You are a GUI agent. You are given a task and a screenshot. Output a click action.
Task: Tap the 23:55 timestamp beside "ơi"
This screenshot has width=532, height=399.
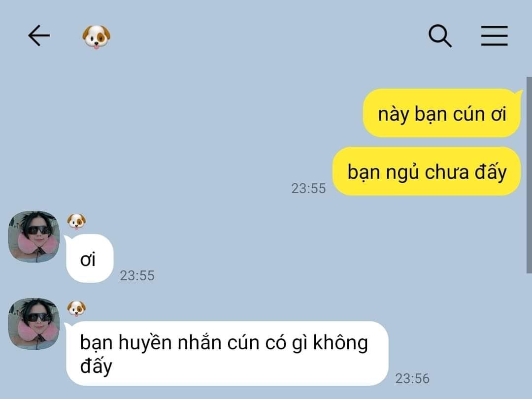[x=137, y=275]
